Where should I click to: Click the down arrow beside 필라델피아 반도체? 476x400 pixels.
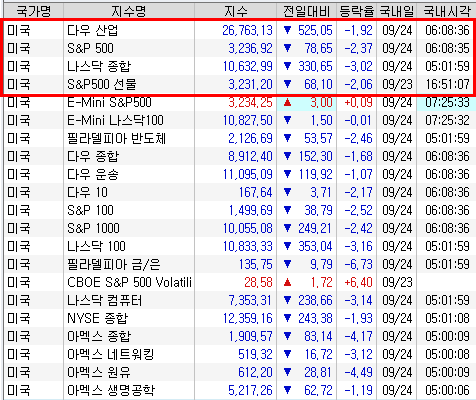287,138
